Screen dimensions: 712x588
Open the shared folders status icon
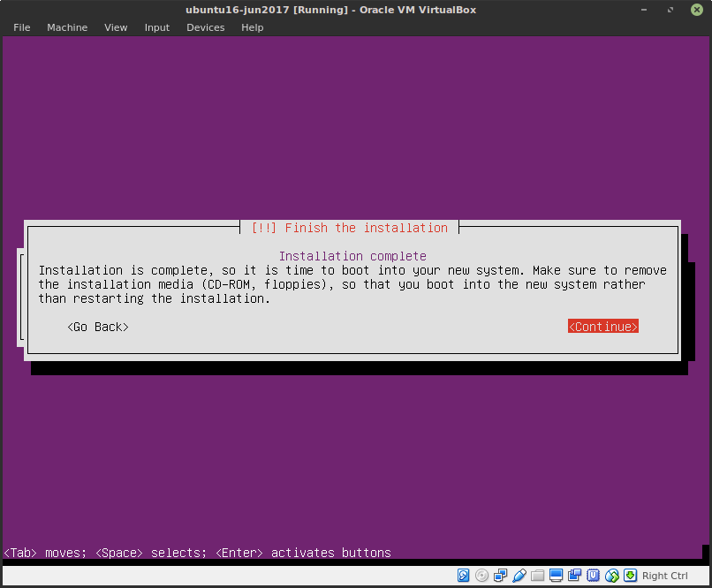pos(536,576)
